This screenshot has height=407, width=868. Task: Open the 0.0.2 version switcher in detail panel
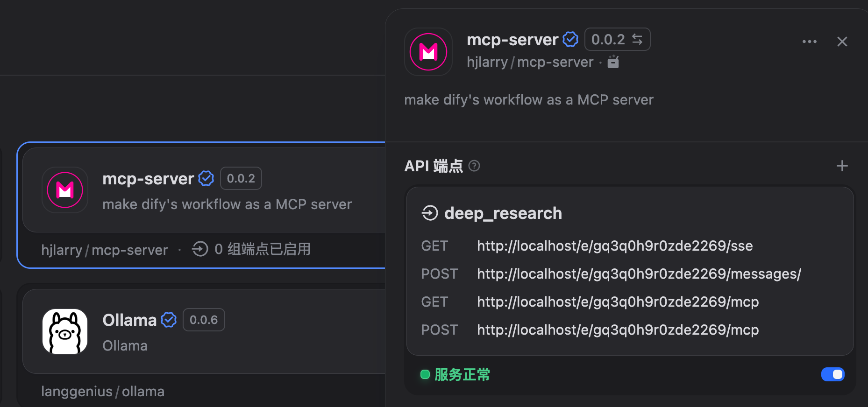click(617, 39)
